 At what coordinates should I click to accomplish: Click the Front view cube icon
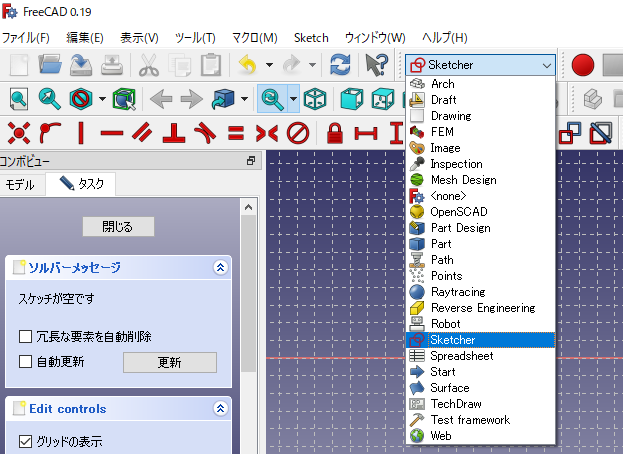click(x=352, y=99)
